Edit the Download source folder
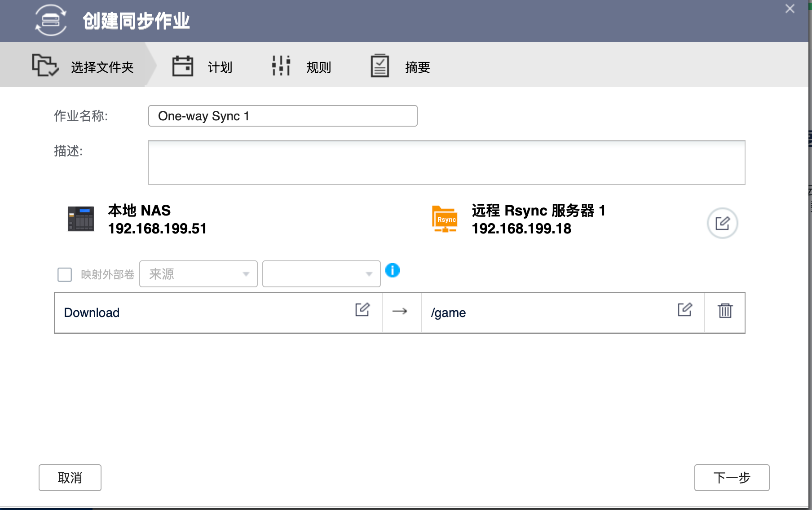Viewport: 812px width, 510px height. click(362, 310)
